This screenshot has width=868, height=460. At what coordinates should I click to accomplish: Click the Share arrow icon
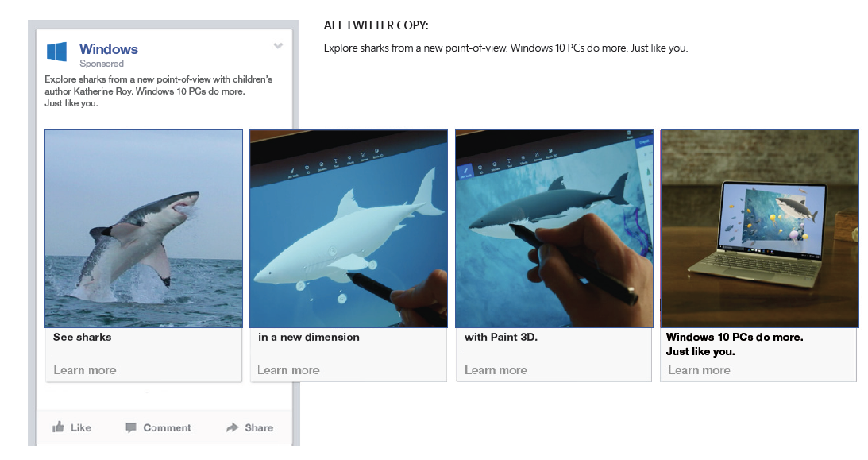[230, 427]
